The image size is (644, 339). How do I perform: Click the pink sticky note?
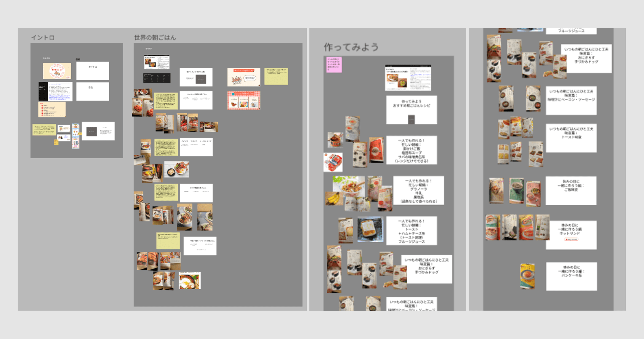click(x=334, y=65)
